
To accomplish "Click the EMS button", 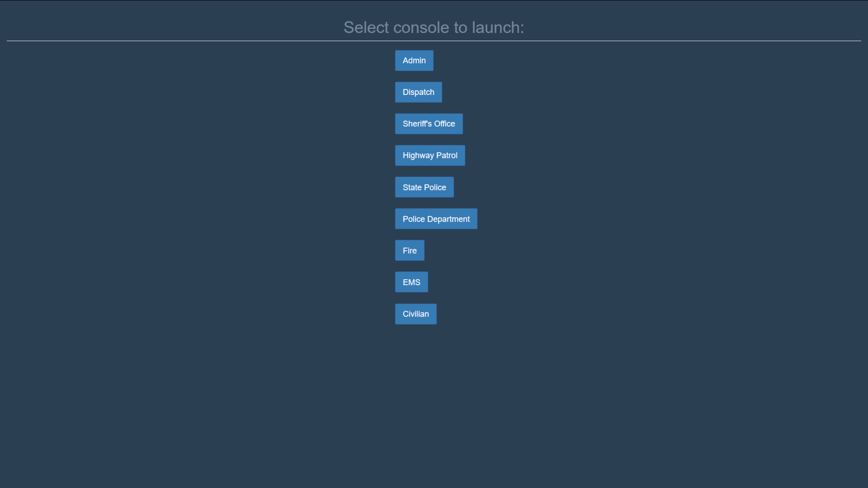I will point(411,282).
